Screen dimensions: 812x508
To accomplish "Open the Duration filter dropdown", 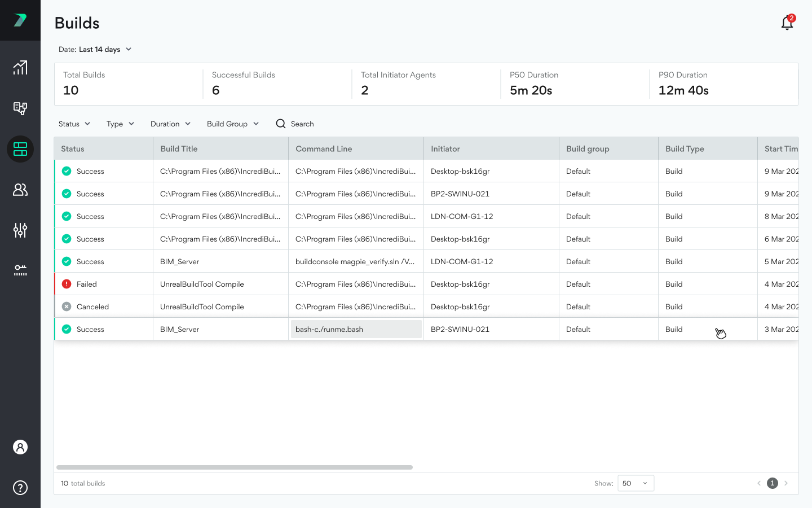I will click(171, 124).
